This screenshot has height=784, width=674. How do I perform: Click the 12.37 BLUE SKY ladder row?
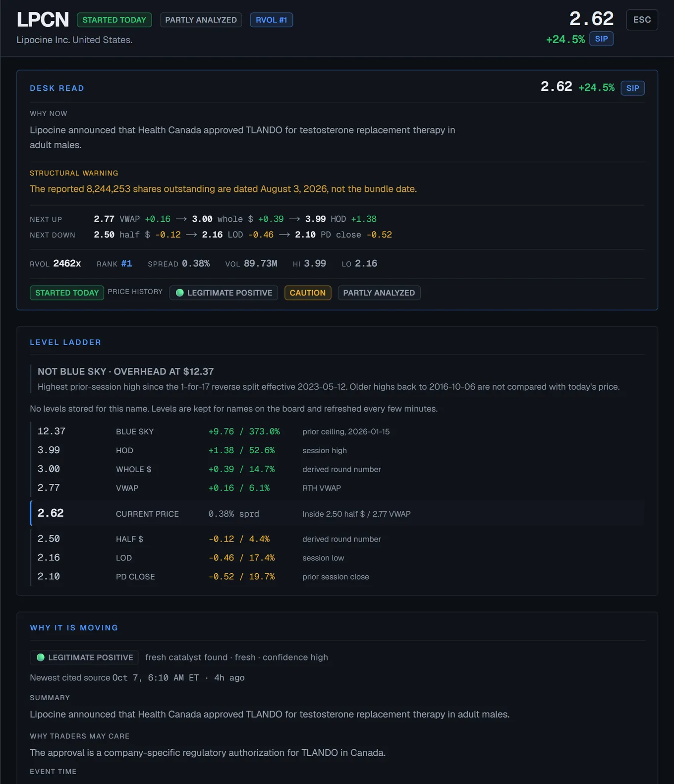[337, 431]
